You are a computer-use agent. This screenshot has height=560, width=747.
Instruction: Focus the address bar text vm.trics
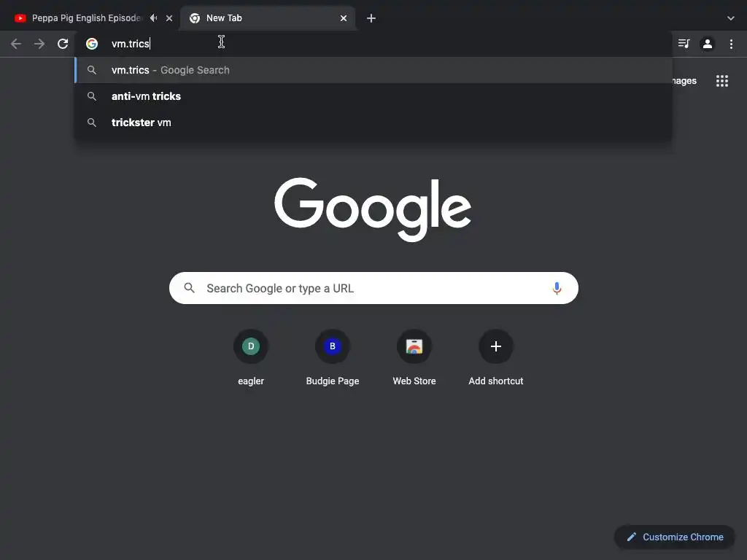pos(131,44)
